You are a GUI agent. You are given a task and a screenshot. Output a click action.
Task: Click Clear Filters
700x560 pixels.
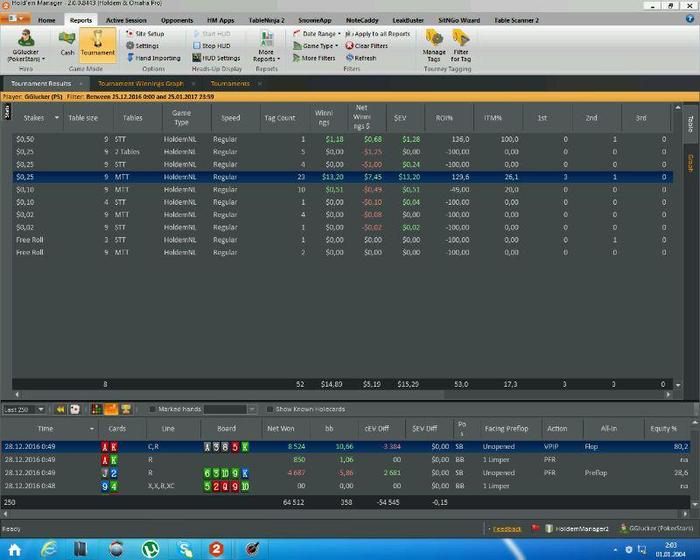[x=367, y=46]
